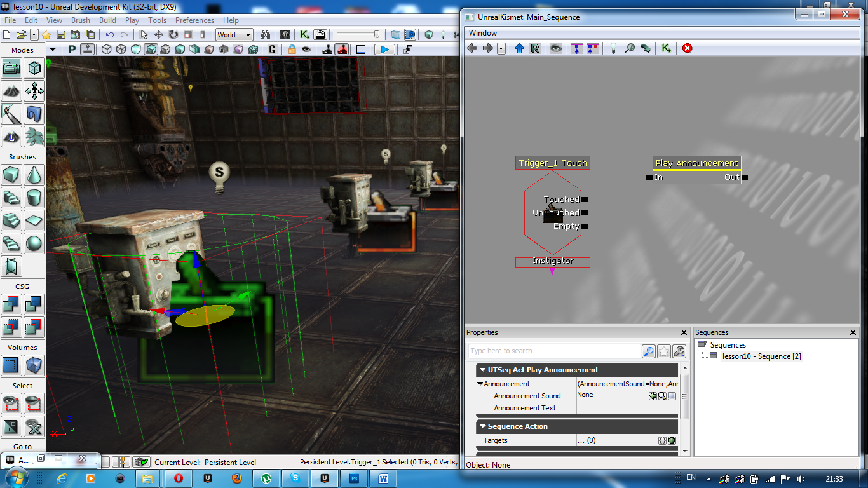This screenshot has width=868, height=488.
Task: Open World coordinate system dropdown
Action: pos(234,35)
